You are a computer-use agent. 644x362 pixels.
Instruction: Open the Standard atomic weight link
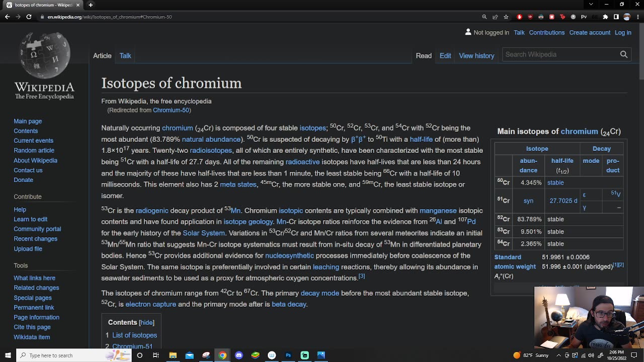[x=515, y=262]
